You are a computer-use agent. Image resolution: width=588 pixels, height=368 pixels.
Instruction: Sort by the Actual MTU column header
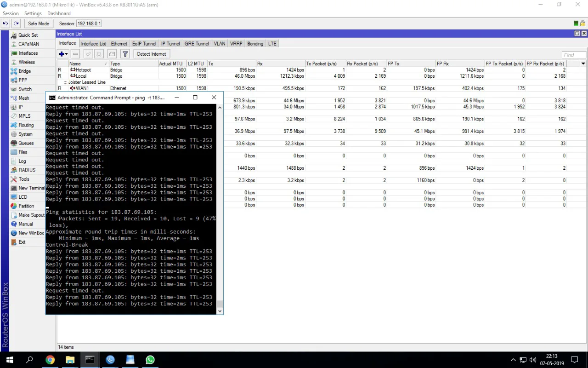tap(172, 63)
